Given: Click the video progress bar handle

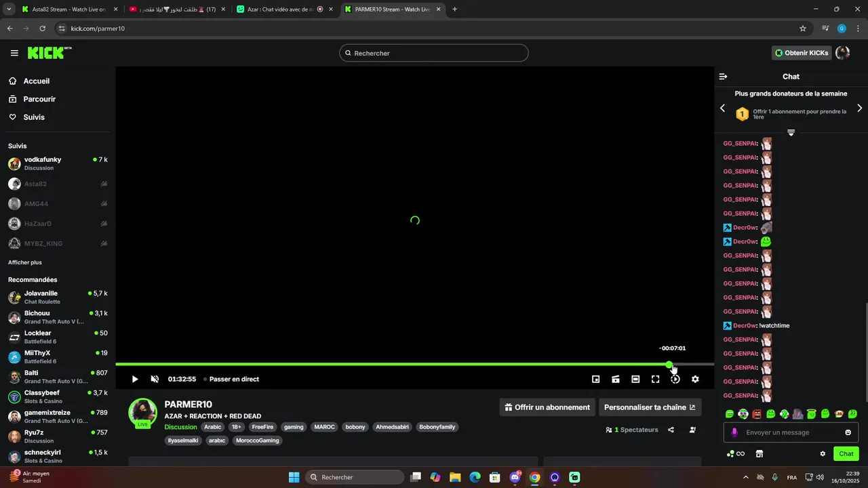Looking at the screenshot, I should tap(669, 365).
